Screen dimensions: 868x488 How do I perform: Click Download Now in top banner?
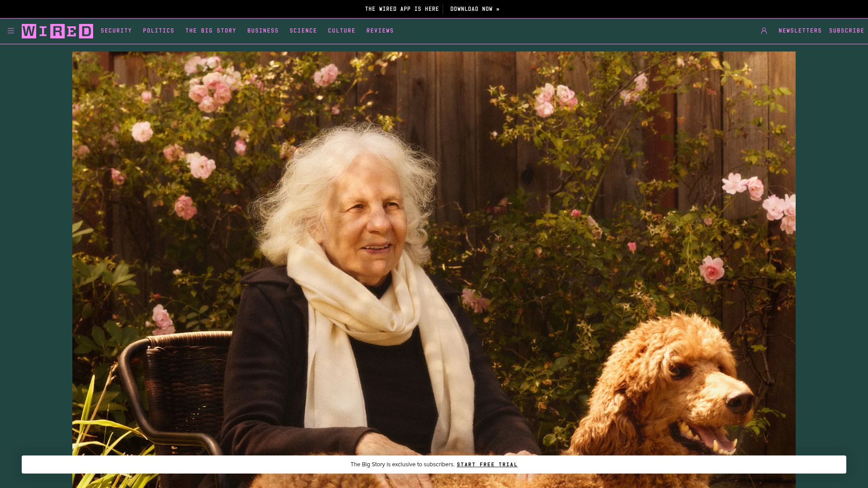click(x=475, y=9)
